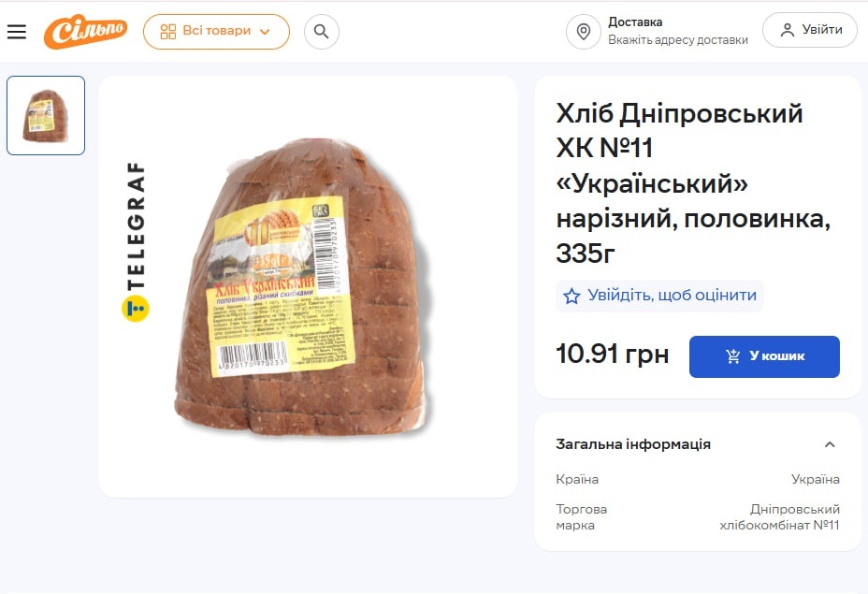
Task: Click the Доставка label in header
Action: (635, 22)
